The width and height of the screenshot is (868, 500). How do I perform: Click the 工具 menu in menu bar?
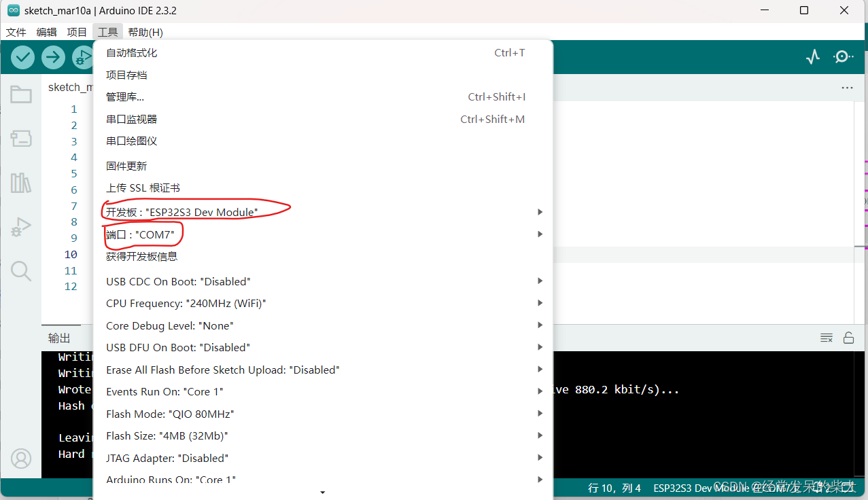click(x=107, y=32)
